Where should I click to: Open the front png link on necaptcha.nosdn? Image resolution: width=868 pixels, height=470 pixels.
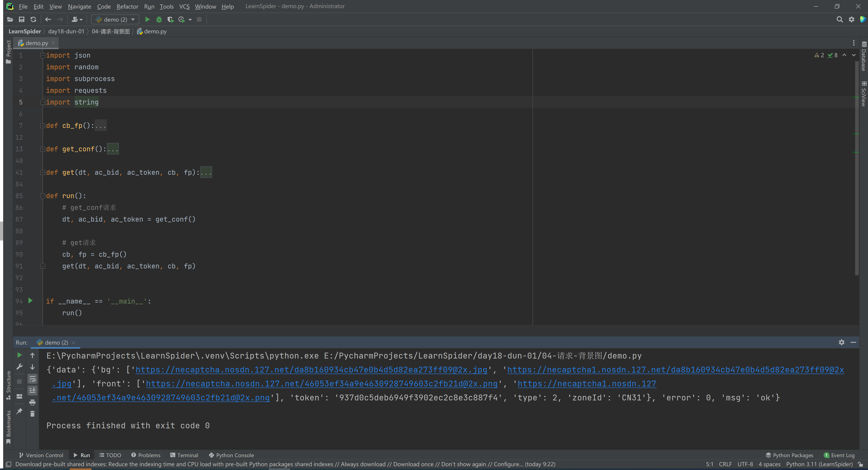click(321, 384)
